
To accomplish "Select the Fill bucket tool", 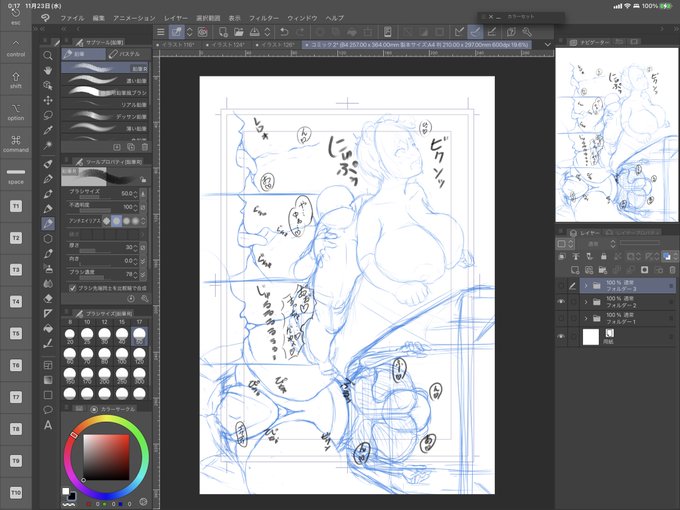I will point(48,328).
